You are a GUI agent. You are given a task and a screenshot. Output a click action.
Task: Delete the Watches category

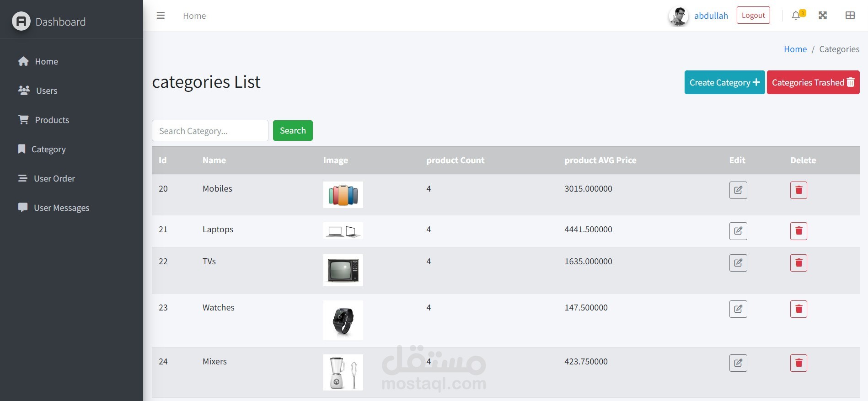click(x=798, y=309)
